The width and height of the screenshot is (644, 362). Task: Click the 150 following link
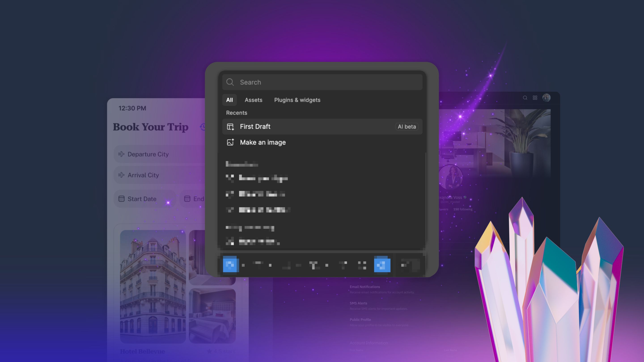click(462, 209)
